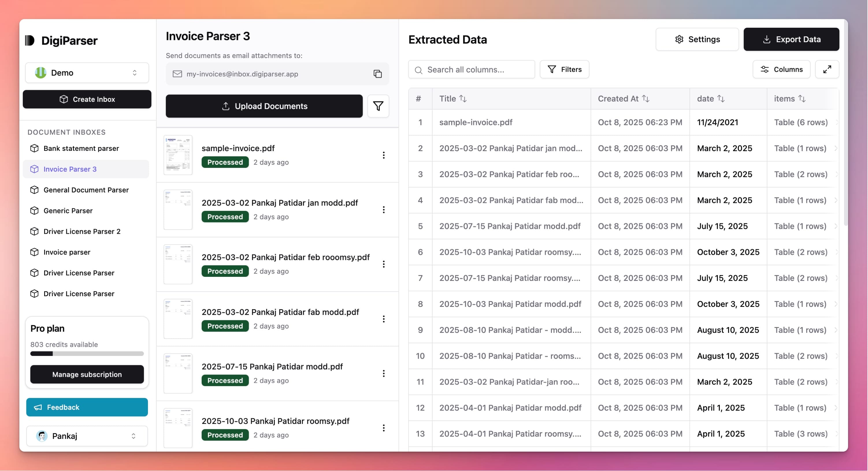Screen dimensions: 868x471
Task: Select the Bank statement parser inbox
Action: (x=81, y=148)
